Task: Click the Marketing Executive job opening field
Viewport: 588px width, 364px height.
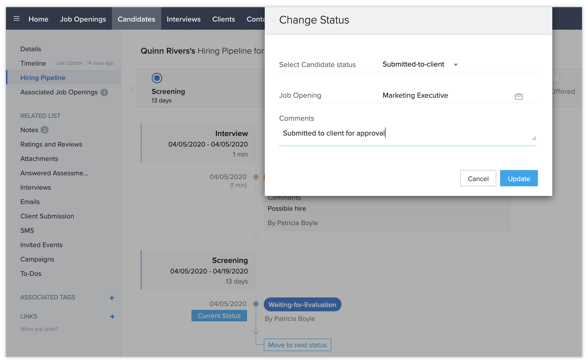Action: coord(415,96)
